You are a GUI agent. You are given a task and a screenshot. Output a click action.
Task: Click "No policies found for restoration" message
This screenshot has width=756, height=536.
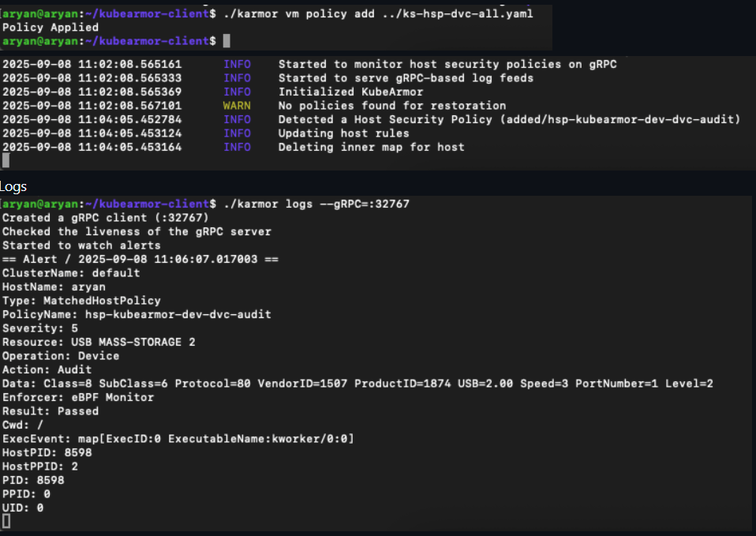tap(392, 106)
